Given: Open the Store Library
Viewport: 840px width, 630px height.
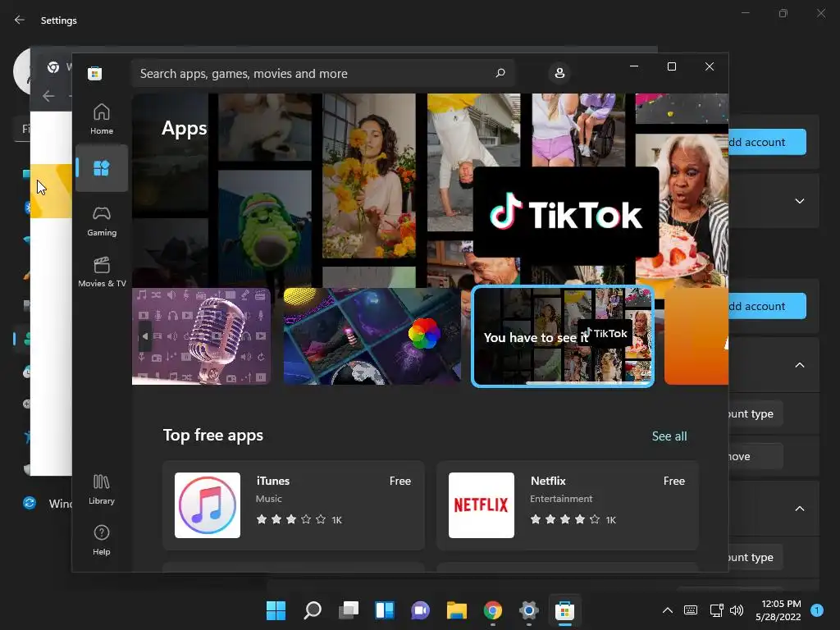Looking at the screenshot, I should click(101, 489).
